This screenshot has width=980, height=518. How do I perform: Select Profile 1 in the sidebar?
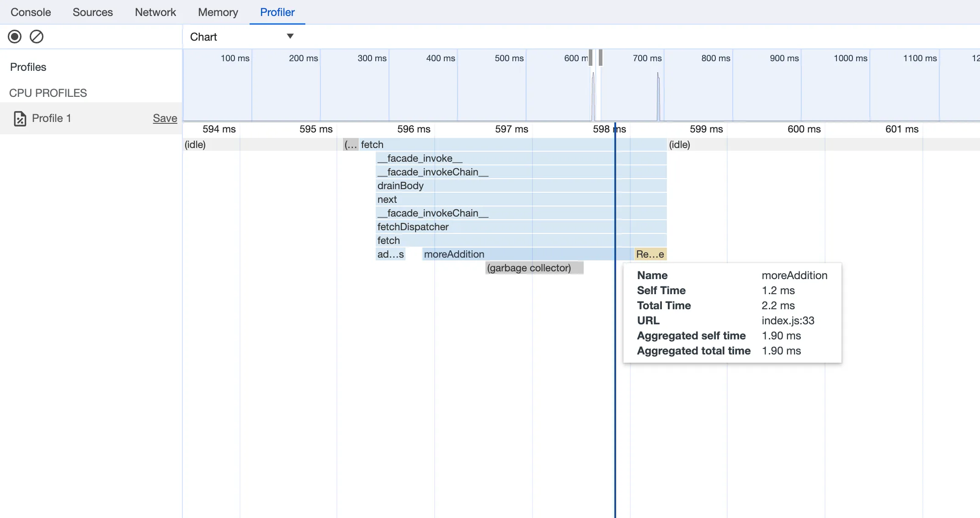(x=52, y=118)
